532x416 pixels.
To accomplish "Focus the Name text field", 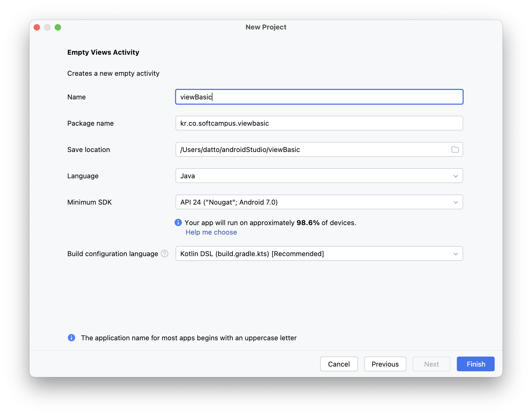I will [x=319, y=97].
